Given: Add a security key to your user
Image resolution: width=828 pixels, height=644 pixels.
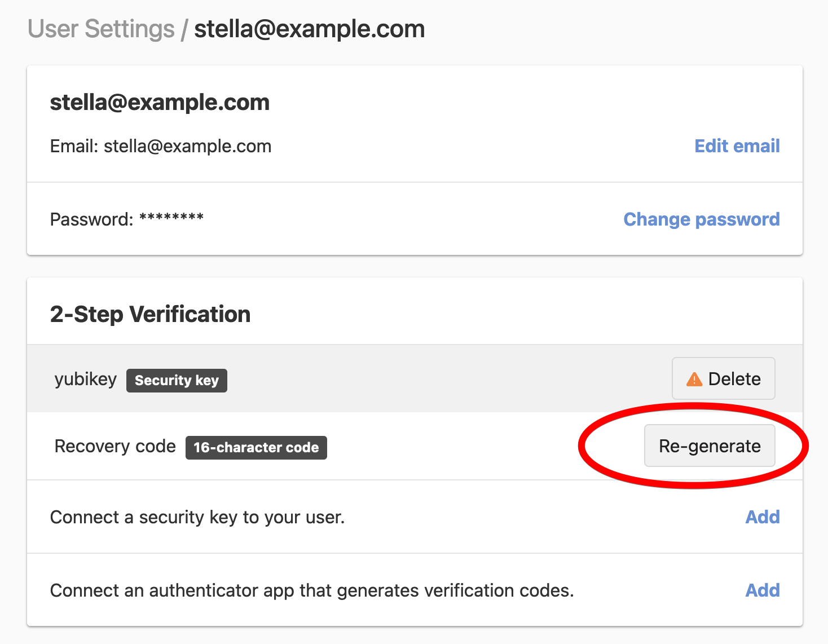Looking at the screenshot, I should (763, 517).
